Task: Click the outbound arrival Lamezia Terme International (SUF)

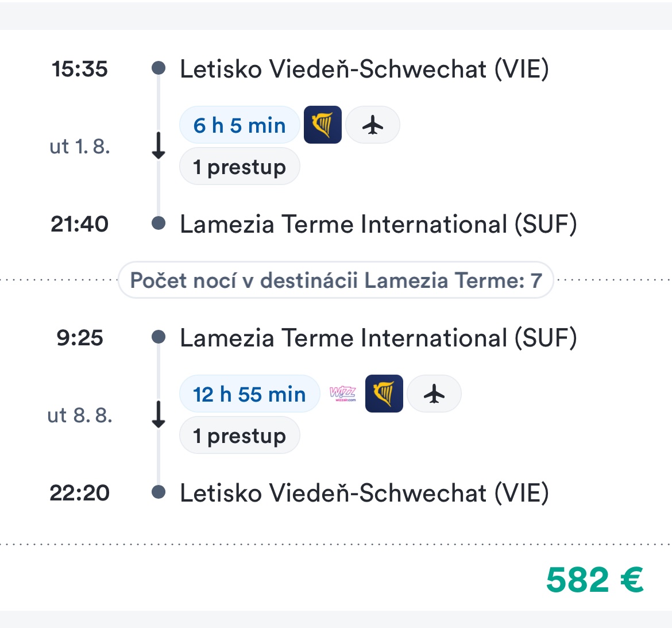Action: [x=378, y=224]
